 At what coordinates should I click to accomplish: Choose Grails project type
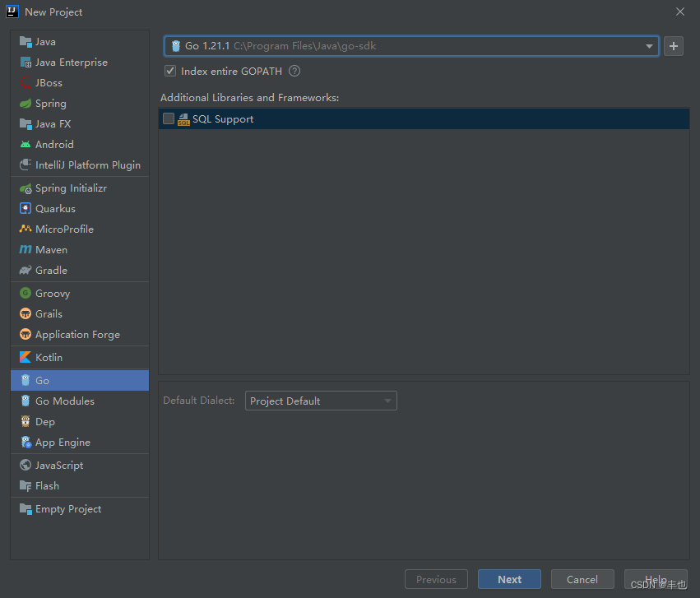(80, 313)
